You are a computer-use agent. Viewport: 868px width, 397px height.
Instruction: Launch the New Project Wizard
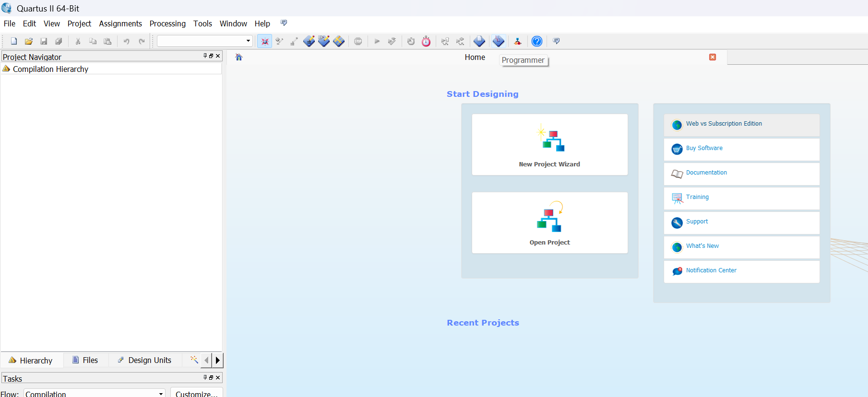pos(549,144)
